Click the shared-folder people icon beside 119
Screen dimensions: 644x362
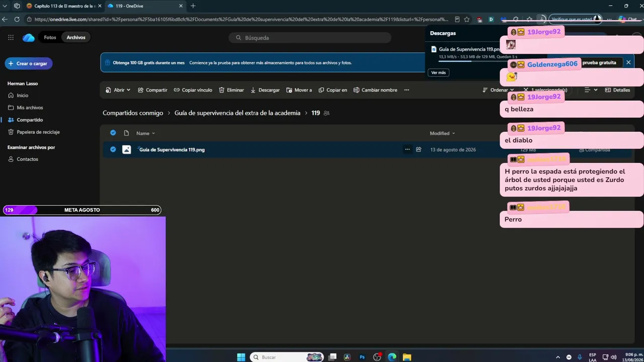point(327,113)
